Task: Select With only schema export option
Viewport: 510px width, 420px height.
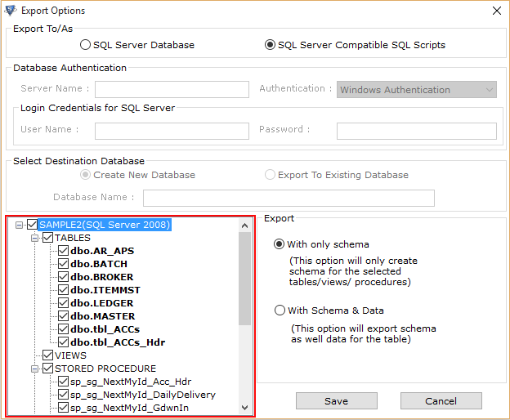Action: (x=279, y=244)
